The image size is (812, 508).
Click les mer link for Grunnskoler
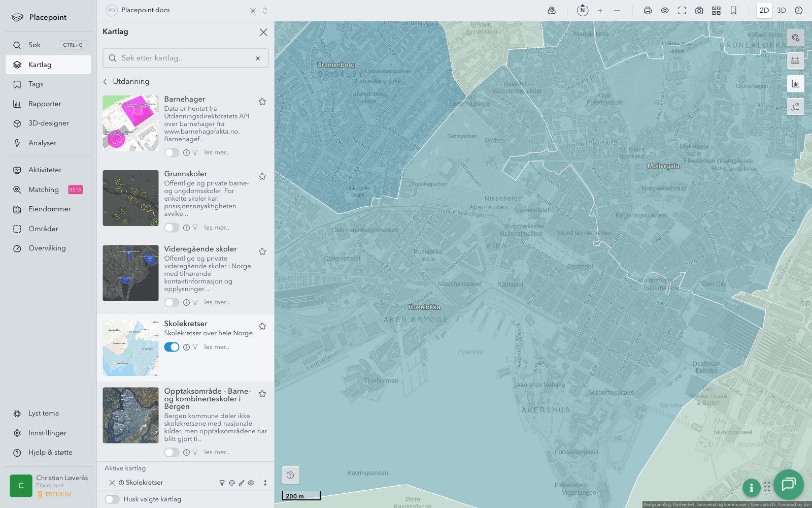pos(217,228)
